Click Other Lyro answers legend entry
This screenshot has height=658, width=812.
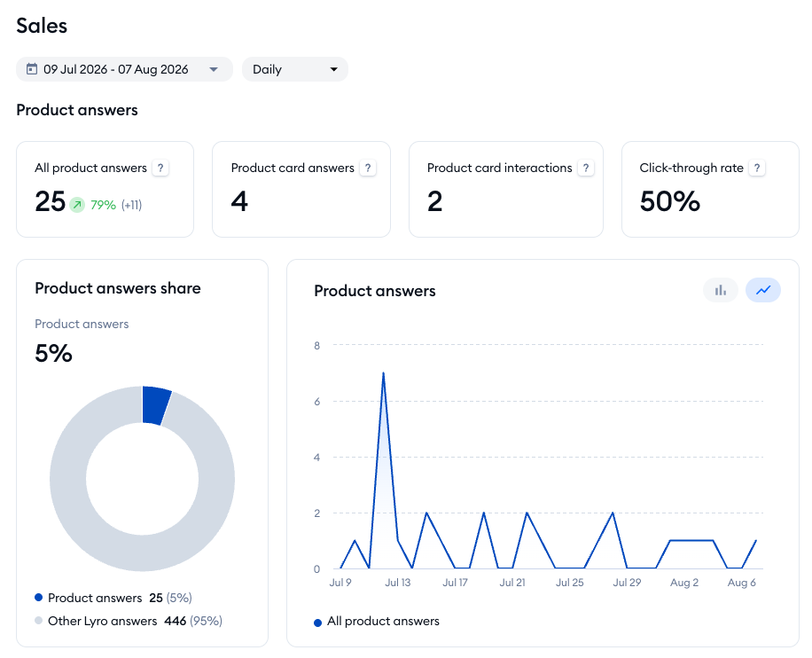pyautogui.click(x=129, y=621)
